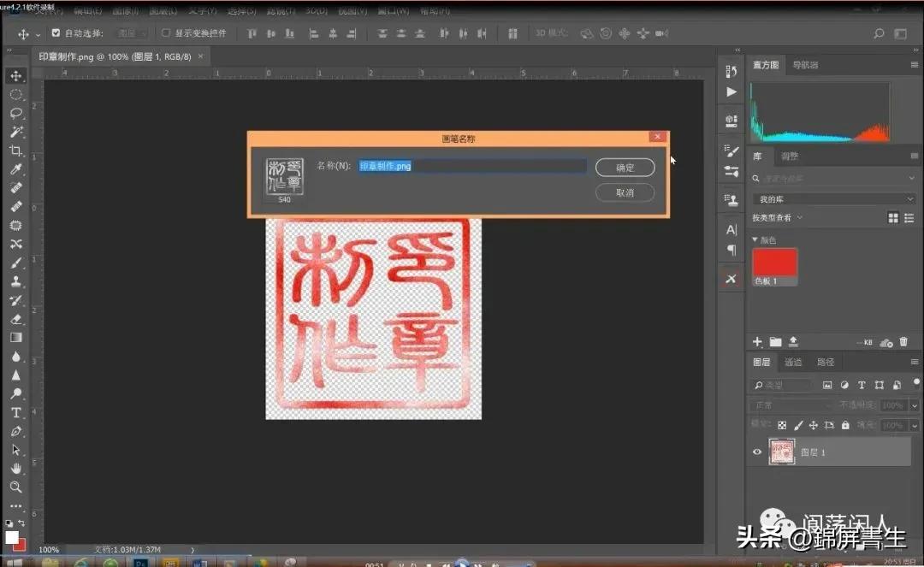Image resolution: width=924 pixels, height=567 pixels.
Task: Select the Horizontal Type tool
Action: click(16, 411)
